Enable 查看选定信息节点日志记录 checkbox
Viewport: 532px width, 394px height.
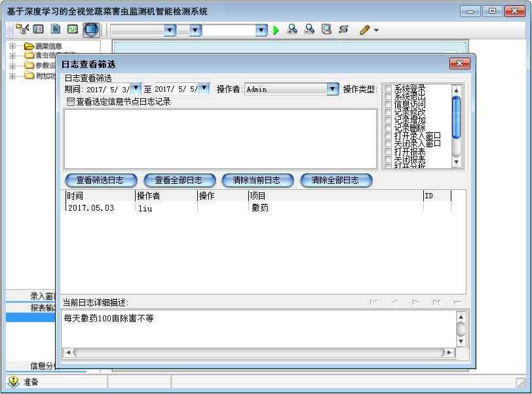point(71,102)
